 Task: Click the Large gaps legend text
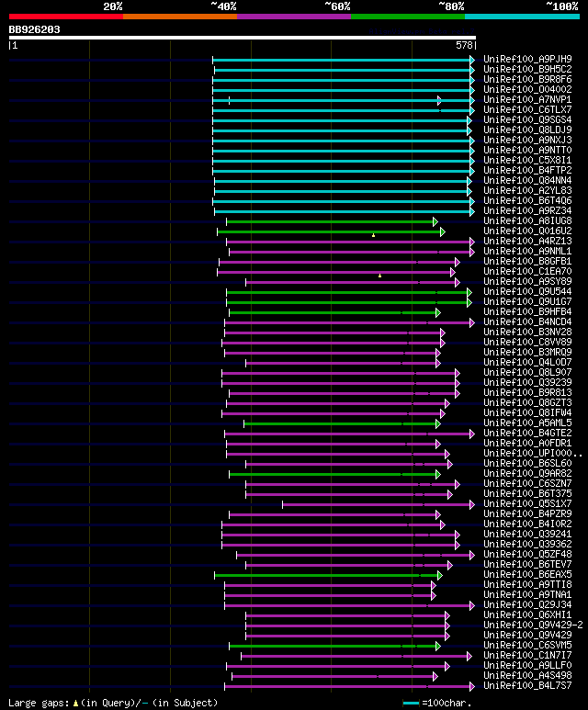[x=113, y=703]
